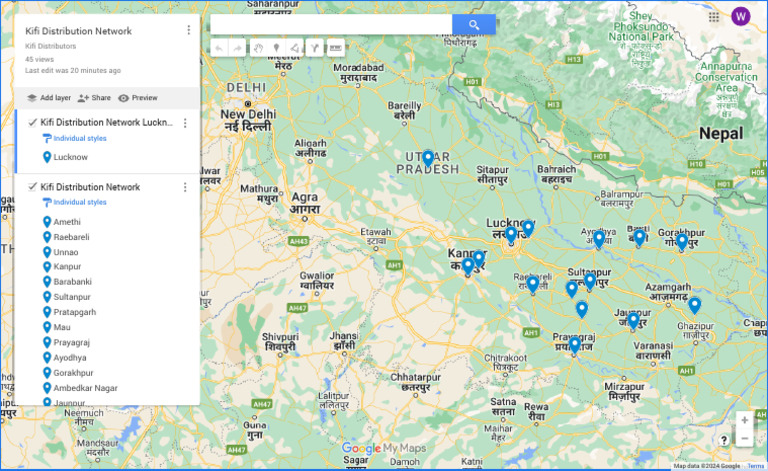Image resolution: width=768 pixels, height=471 pixels.
Task: Select Sultanpur in the layer list
Action: 72,297
